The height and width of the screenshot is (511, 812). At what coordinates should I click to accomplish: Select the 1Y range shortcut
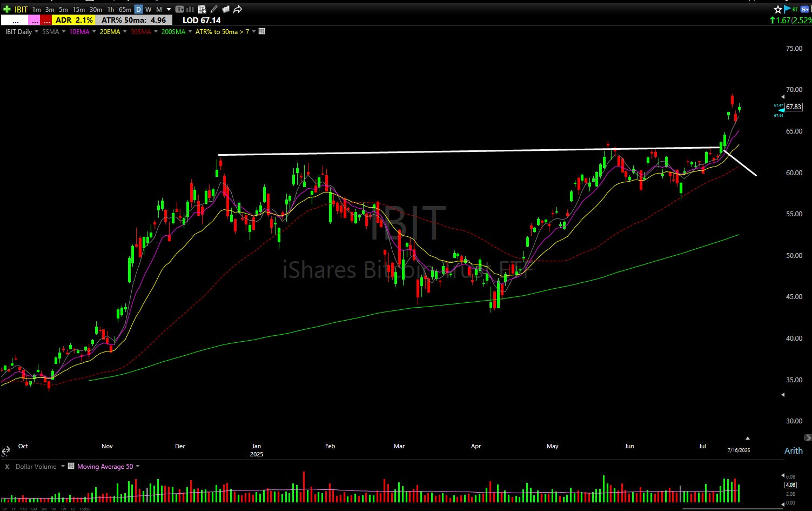14,509
